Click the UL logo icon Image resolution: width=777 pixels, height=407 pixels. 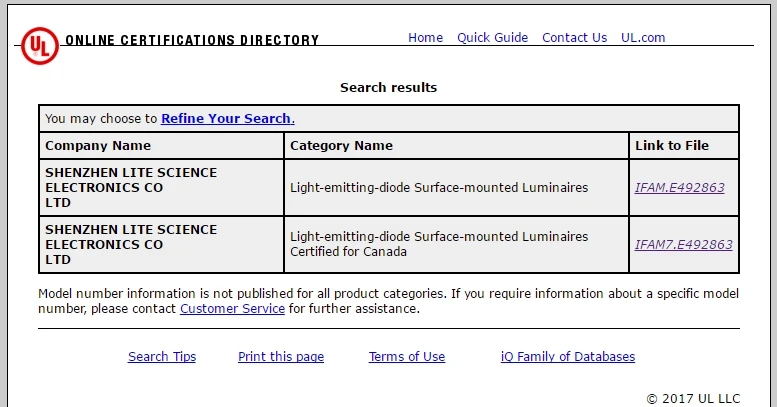coord(40,46)
